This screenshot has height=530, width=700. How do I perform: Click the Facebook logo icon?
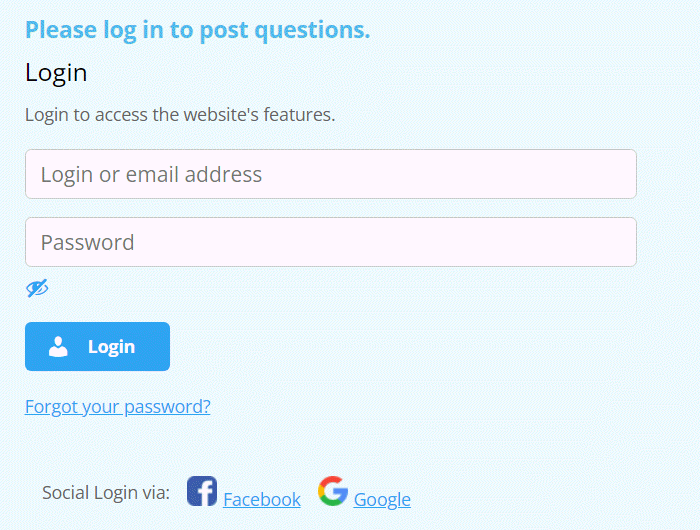click(202, 491)
